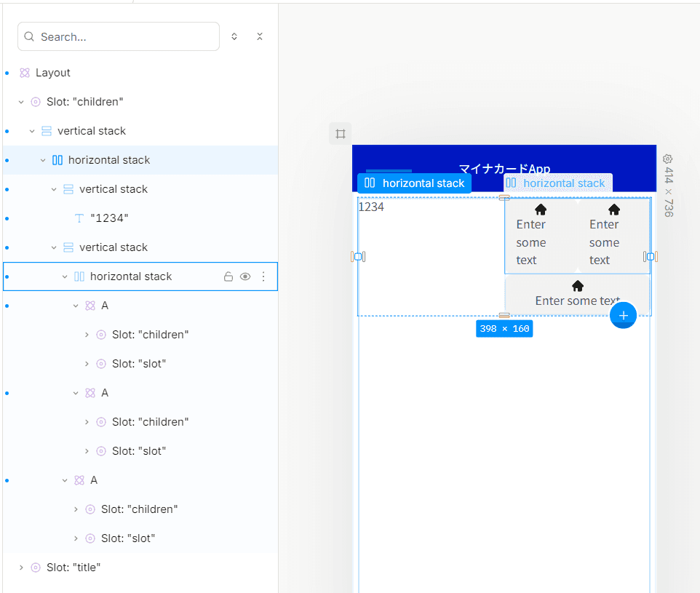Open canvas size settings gear icon
The width and height of the screenshot is (700, 593).
667,159
